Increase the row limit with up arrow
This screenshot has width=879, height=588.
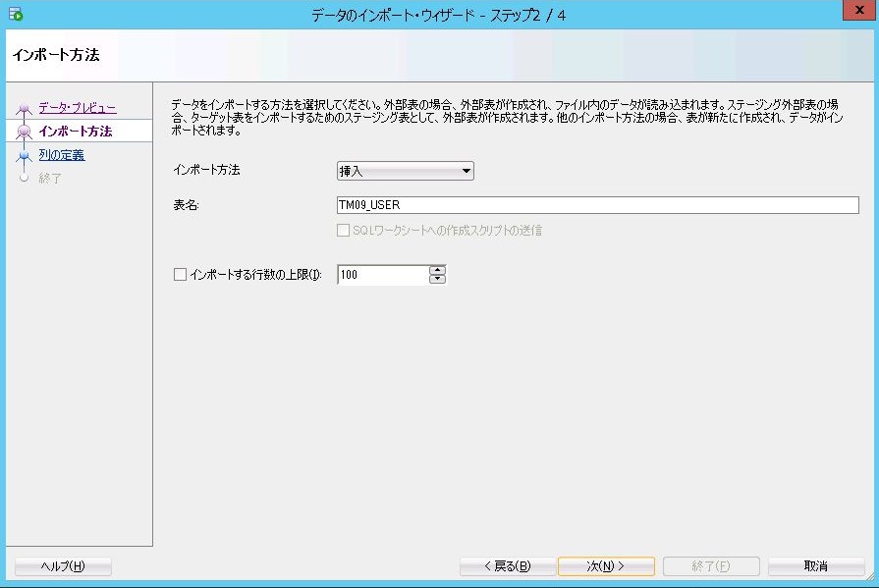438,270
